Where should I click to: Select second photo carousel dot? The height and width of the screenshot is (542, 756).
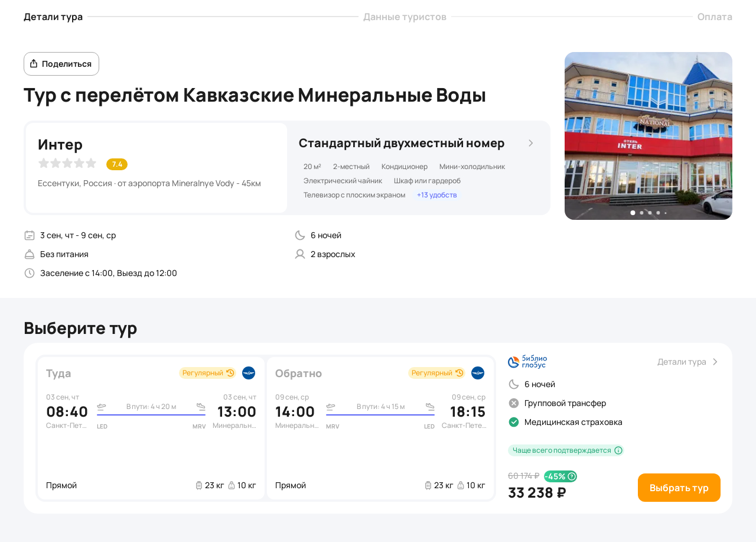[x=641, y=213]
